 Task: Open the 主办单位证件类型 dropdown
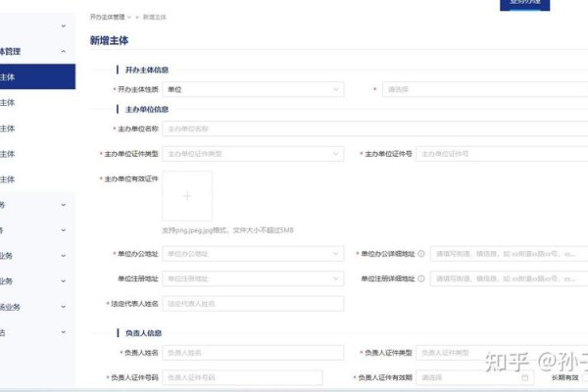click(x=253, y=154)
